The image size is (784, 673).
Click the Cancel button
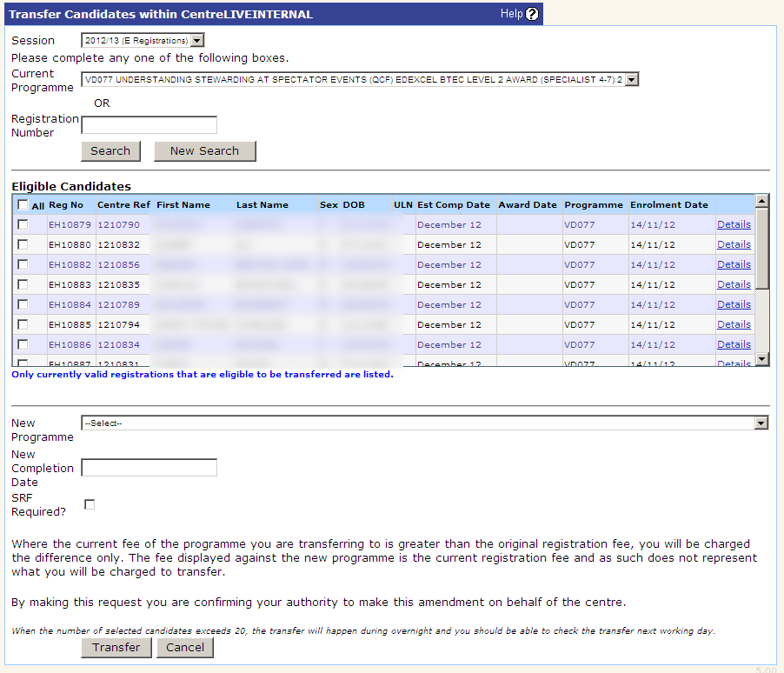(x=185, y=648)
